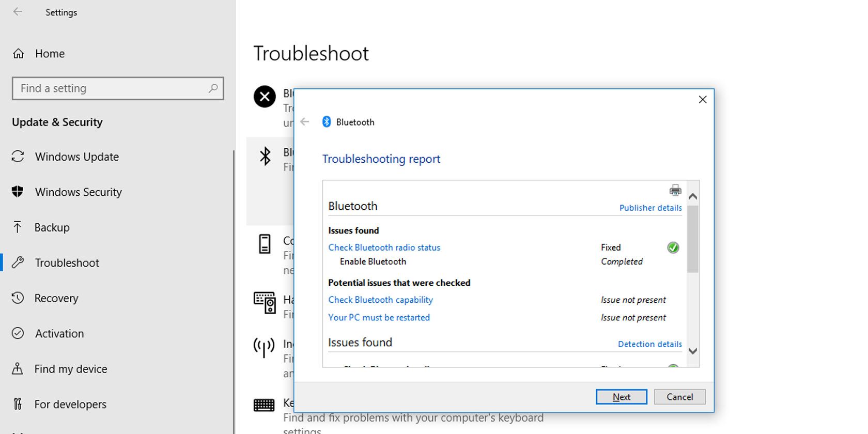The height and width of the screenshot is (434, 868).
Task: Click in the Find a setting box
Action: coord(111,88)
